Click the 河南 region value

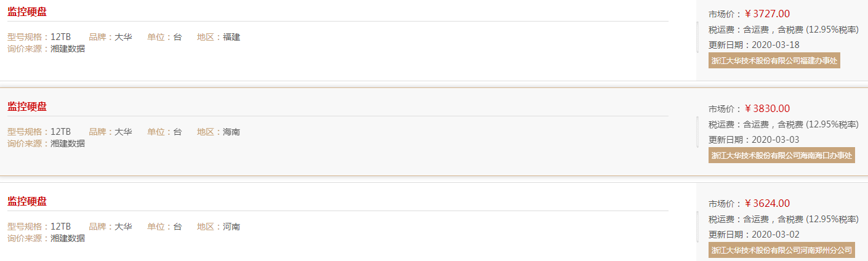[231, 227]
